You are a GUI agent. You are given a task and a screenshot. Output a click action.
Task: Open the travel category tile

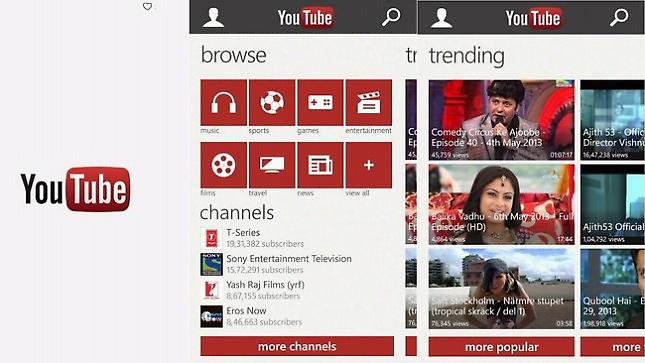(x=272, y=165)
